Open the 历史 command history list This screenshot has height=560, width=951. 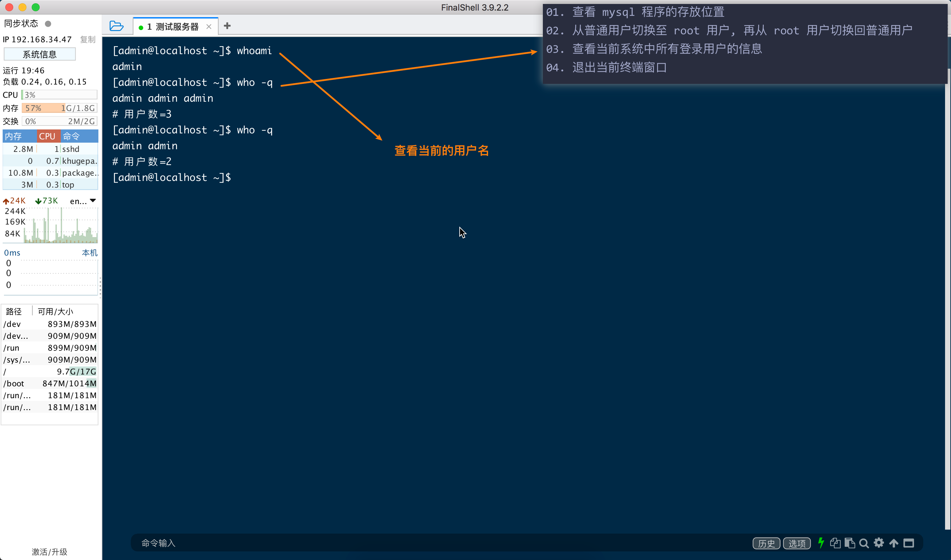tap(766, 543)
